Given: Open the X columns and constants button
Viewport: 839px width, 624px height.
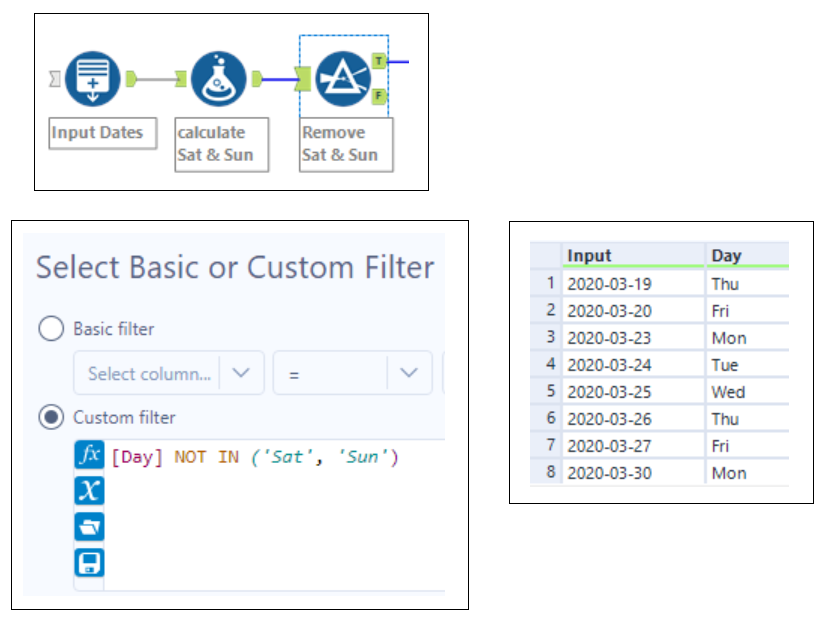Looking at the screenshot, I should 89,491.
